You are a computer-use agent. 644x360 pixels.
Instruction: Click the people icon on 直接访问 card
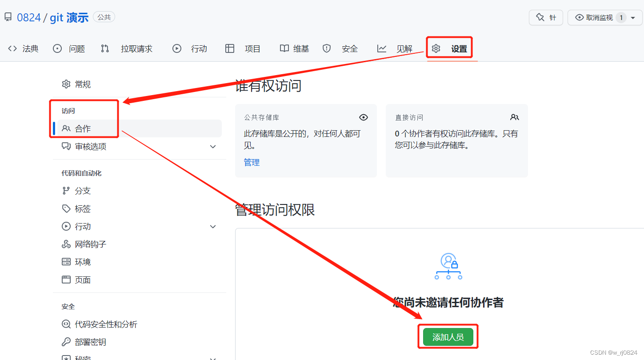[x=515, y=117]
